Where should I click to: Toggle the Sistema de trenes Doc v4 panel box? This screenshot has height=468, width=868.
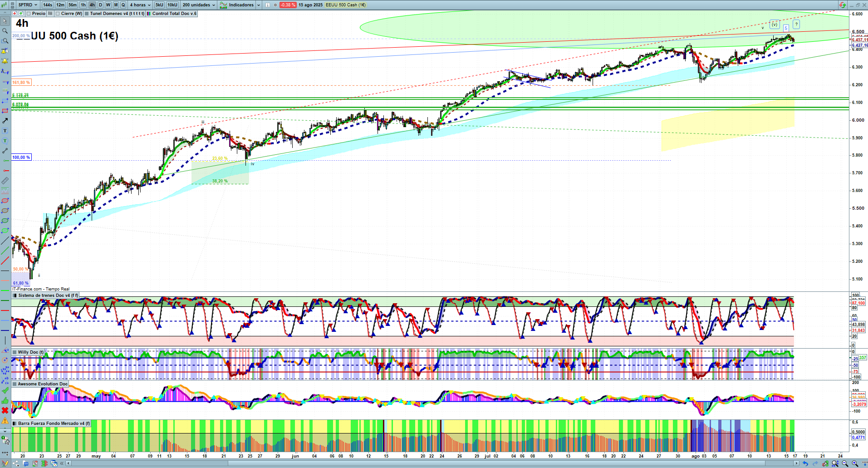click(x=15, y=296)
